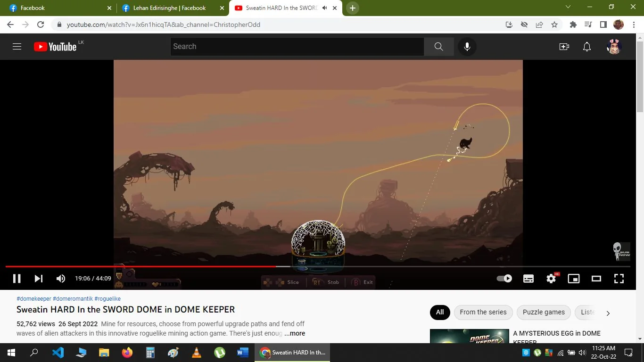Image resolution: width=644 pixels, height=362 pixels.
Task: Open the A MYSTERIOUS EGG video thumbnail
Action: (x=470, y=336)
